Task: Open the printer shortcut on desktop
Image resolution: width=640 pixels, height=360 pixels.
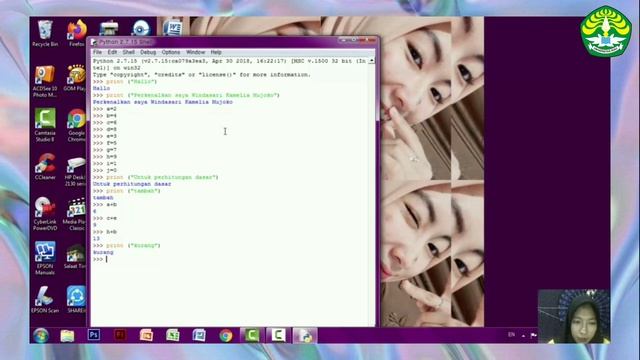Action: pyautogui.click(x=109, y=28)
